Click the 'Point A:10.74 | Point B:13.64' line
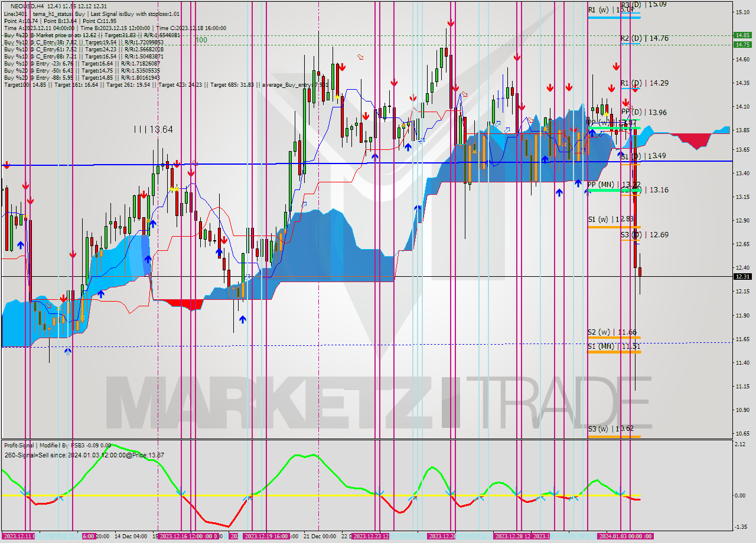The width and height of the screenshot is (756, 543). (x=60, y=21)
